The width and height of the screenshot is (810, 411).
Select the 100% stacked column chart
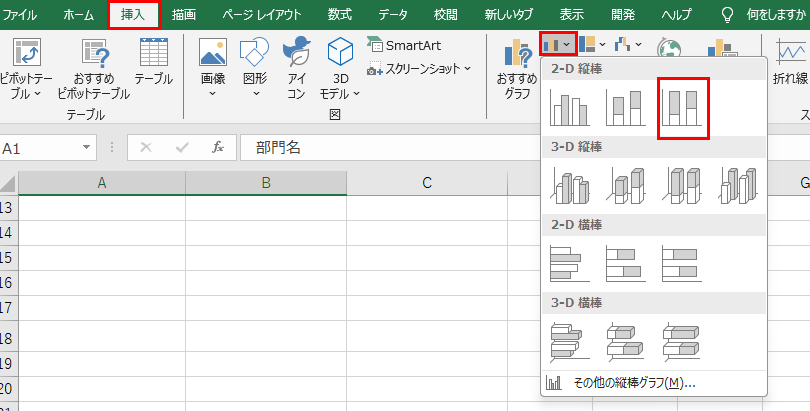tap(683, 108)
